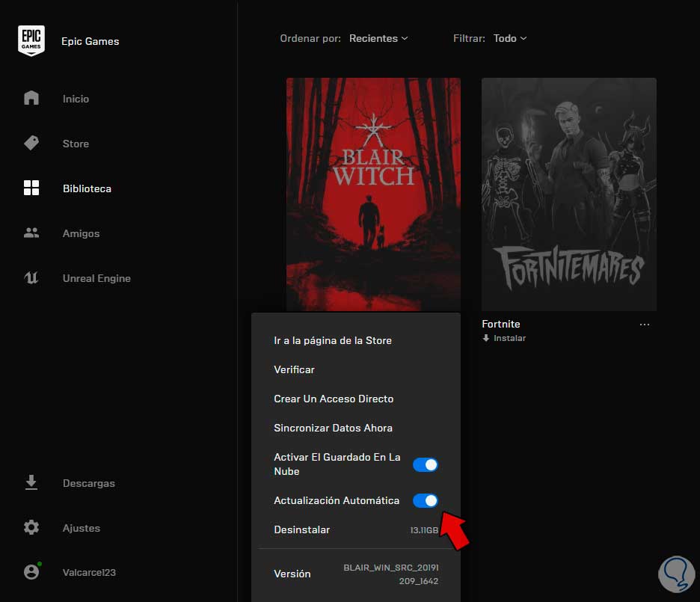Toggle Activar El Guardado En La Nube
This screenshot has width=700, height=602.
(x=425, y=464)
